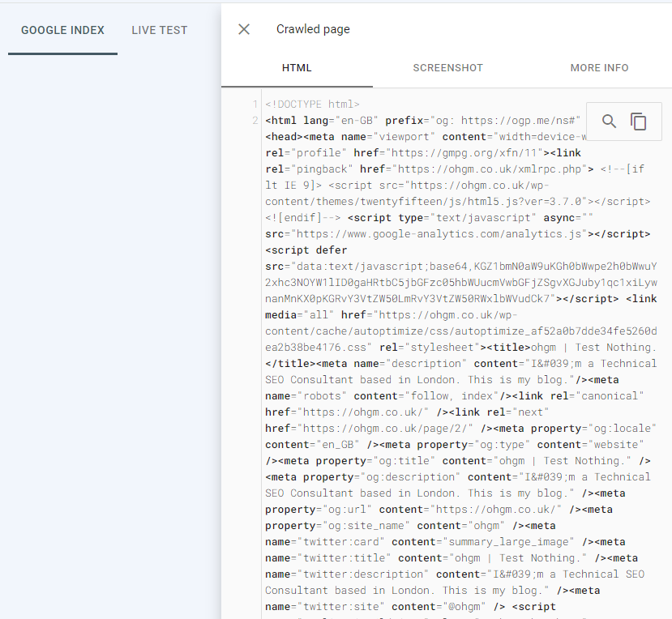Click the 'canonical' rel value
Image resolution: width=672 pixels, height=619 pixels.
click(x=609, y=396)
